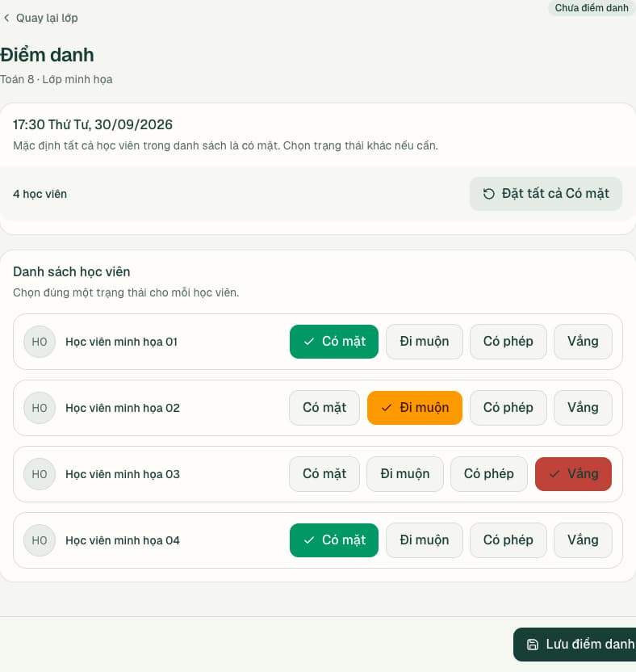Mark Học viên minh họa 01 as Vắng
Image resolution: width=636 pixels, height=672 pixels.
(583, 342)
